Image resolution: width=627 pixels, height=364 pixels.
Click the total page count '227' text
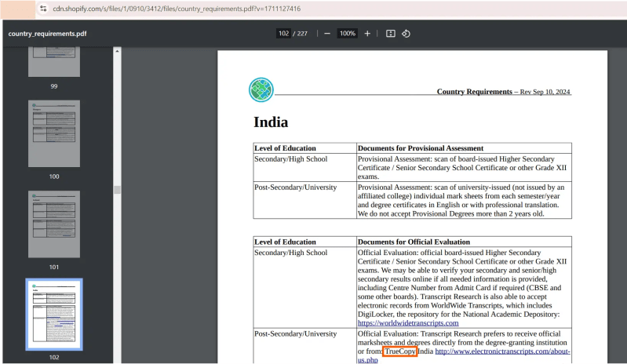click(302, 34)
